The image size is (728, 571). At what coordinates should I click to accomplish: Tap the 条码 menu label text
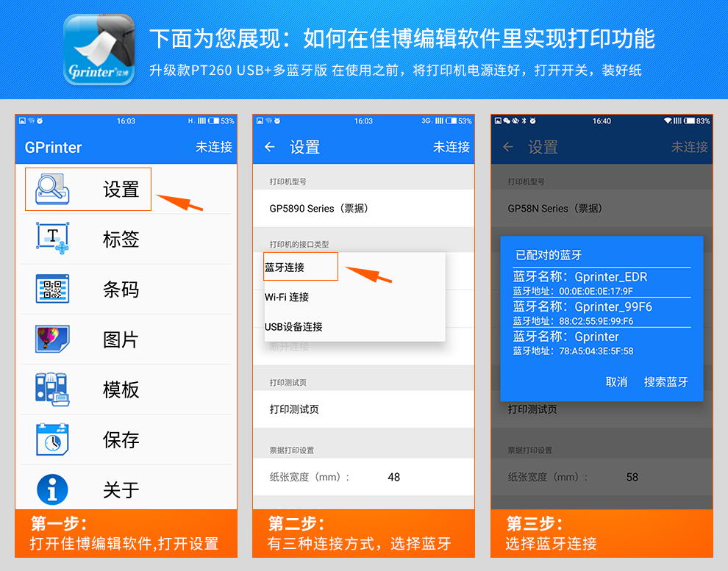(121, 290)
